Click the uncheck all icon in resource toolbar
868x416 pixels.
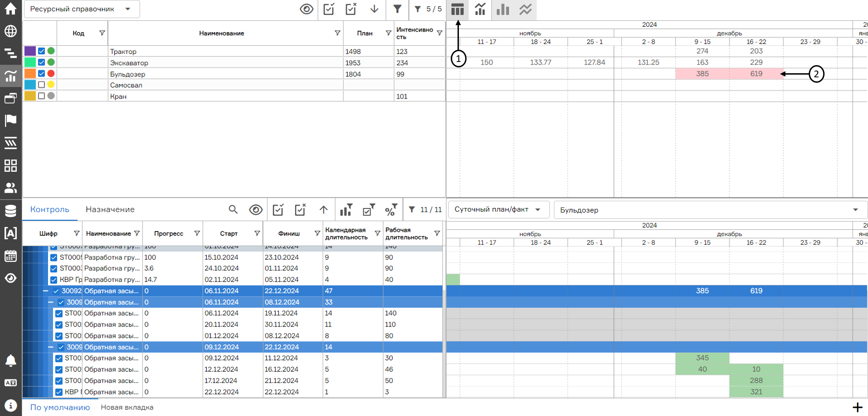(351, 9)
